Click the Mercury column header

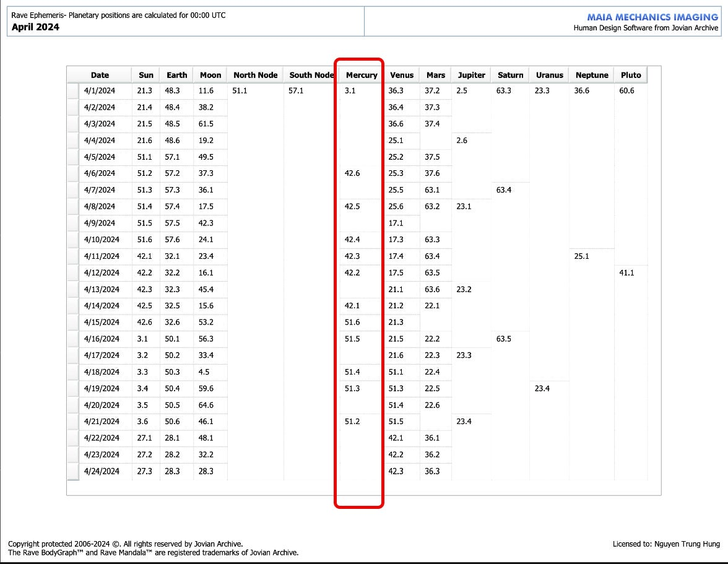362,75
